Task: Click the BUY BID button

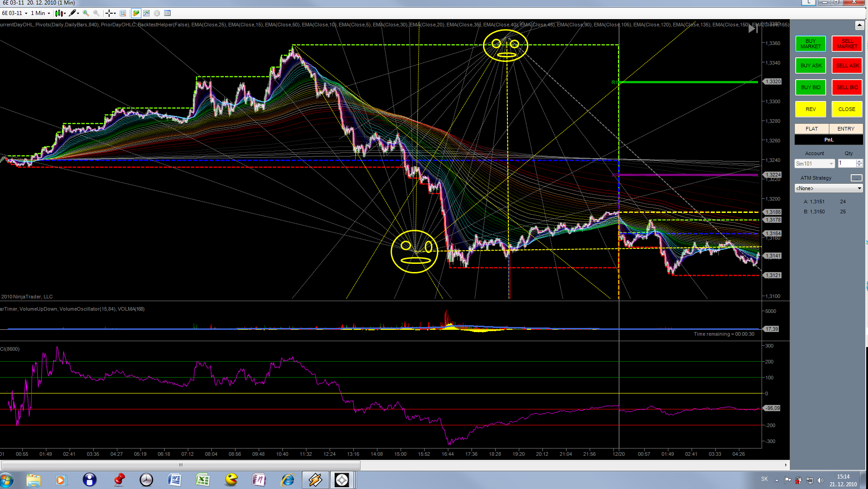Action: click(811, 87)
